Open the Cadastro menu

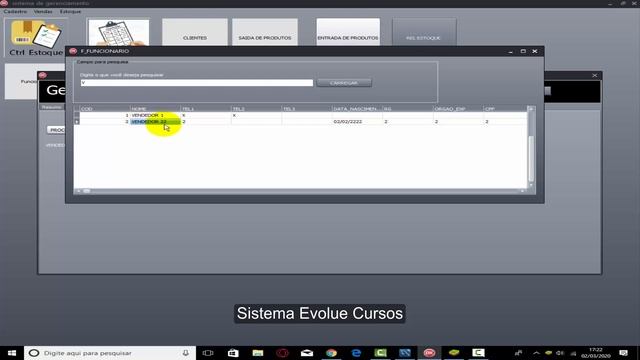point(15,11)
